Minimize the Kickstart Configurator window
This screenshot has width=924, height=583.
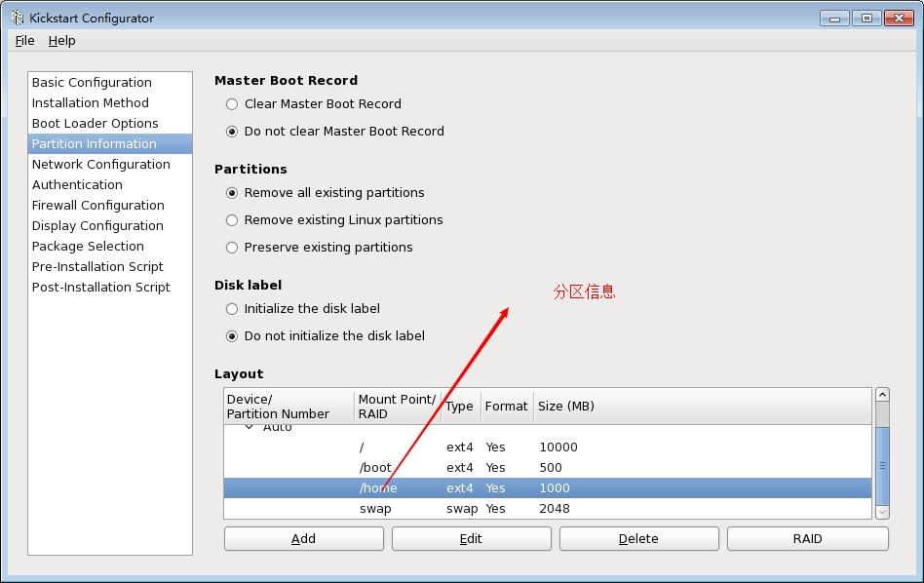[834, 19]
